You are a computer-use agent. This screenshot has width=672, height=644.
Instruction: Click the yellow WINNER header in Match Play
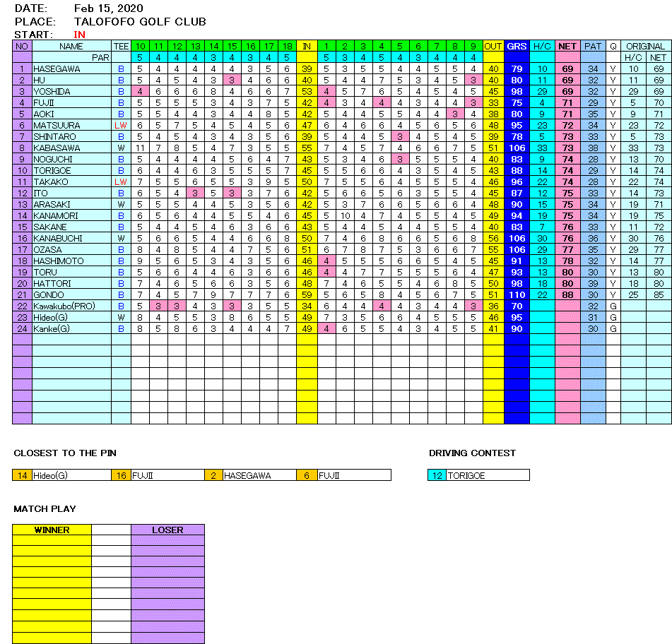pos(52,530)
